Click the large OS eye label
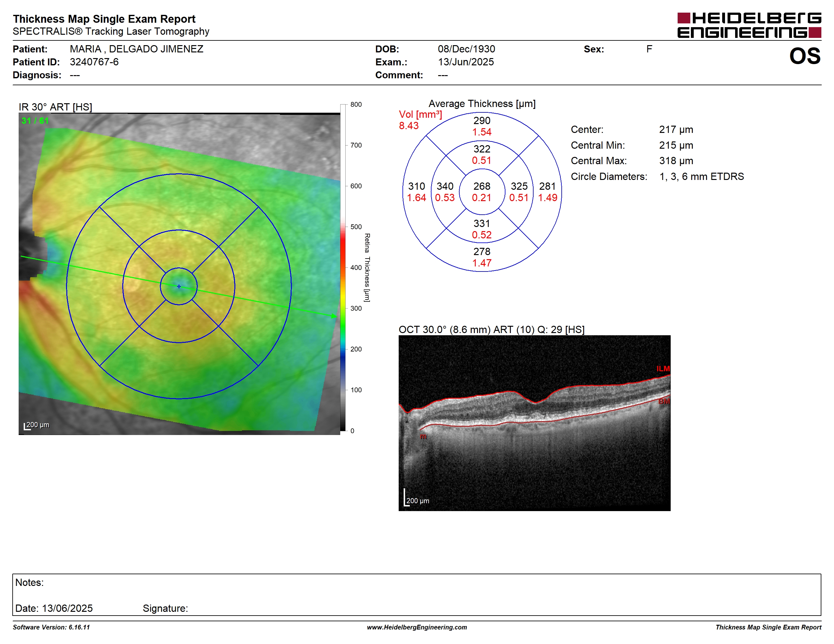The width and height of the screenshot is (834, 644). [805, 56]
